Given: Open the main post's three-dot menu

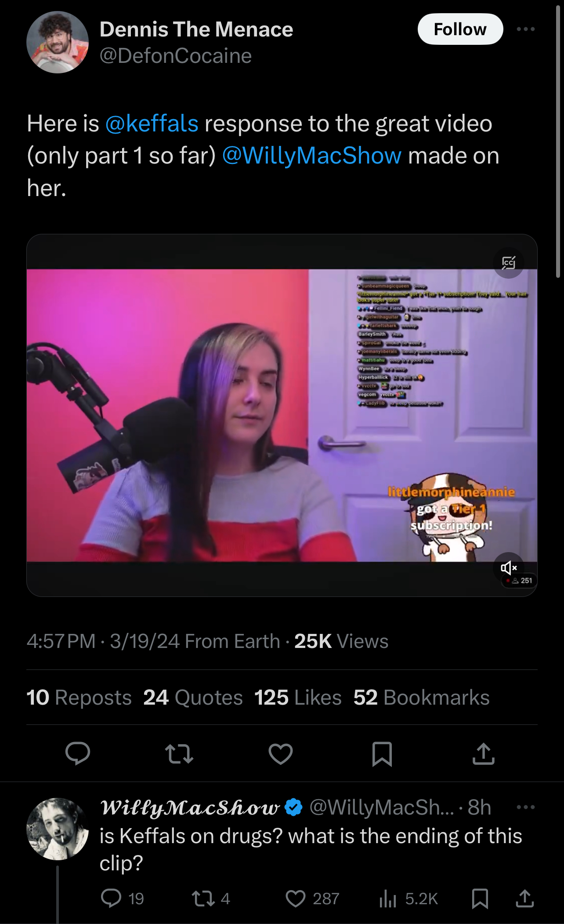Looking at the screenshot, I should click(526, 29).
